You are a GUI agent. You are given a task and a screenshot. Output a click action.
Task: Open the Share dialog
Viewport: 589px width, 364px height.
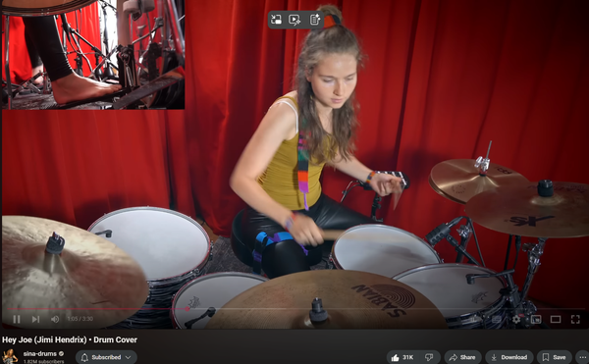[x=462, y=357]
